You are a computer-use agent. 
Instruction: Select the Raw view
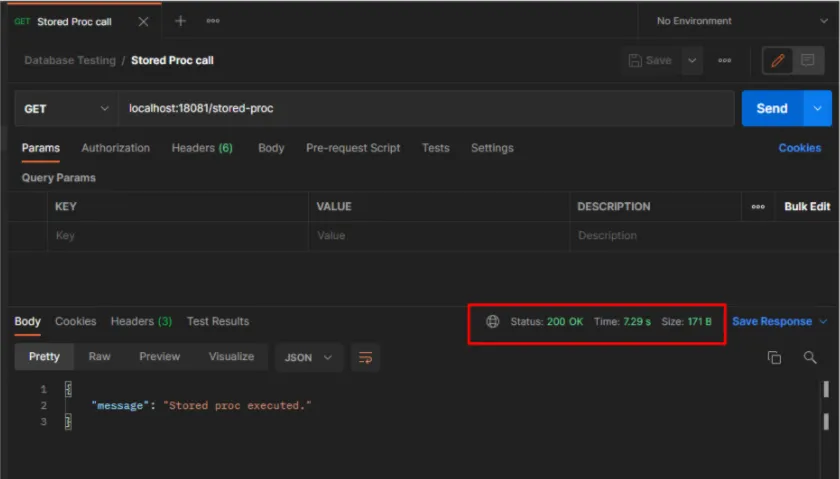[100, 357]
